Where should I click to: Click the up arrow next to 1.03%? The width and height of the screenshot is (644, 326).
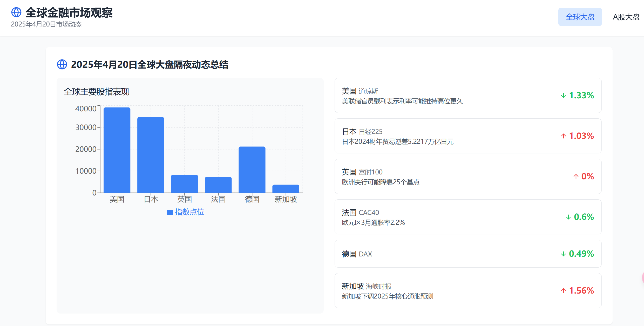point(563,136)
